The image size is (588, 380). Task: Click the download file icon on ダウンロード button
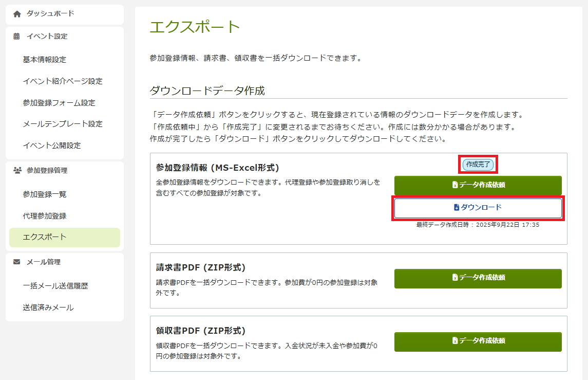457,208
